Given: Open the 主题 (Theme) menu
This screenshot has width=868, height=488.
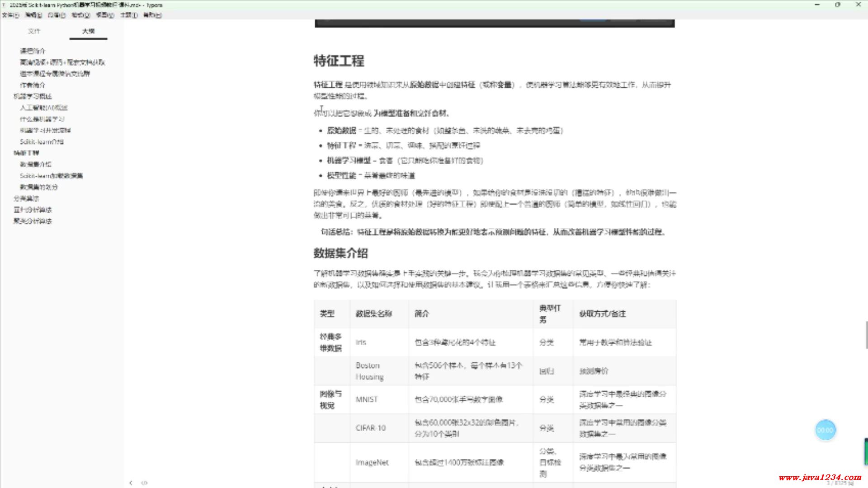Looking at the screenshot, I should pyautogui.click(x=128, y=15).
